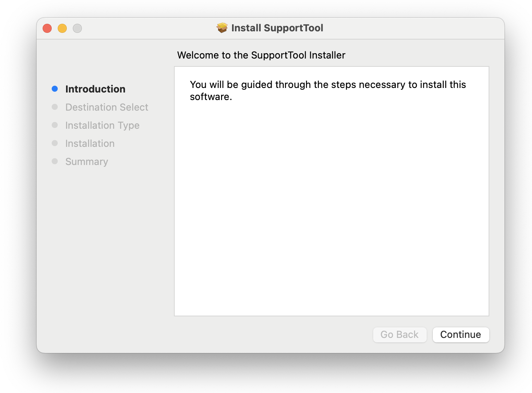Image resolution: width=532 pixels, height=393 pixels.
Task: Click the Summary step label
Action: coord(87,162)
